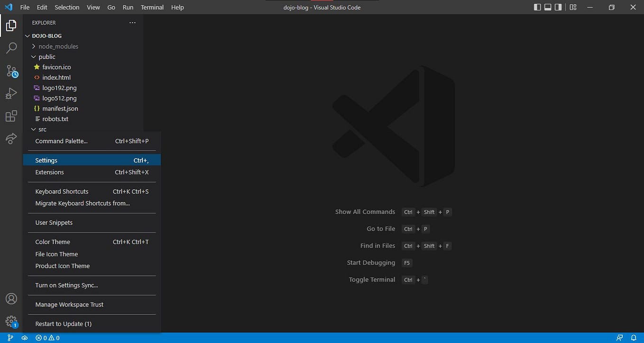The height and width of the screenshot is (343, 644).
Task: Toggle the Panel from the title bar
Action: pos(549,7)
